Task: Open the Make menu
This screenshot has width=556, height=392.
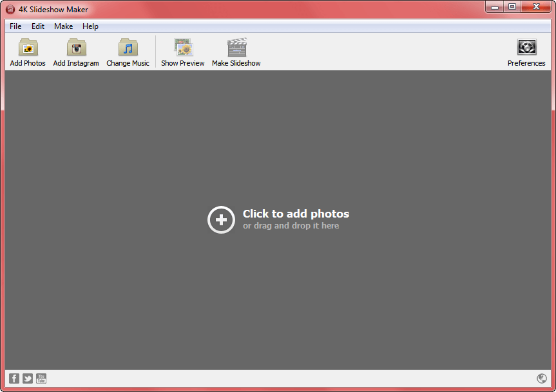Action: [x=64, y=26]
